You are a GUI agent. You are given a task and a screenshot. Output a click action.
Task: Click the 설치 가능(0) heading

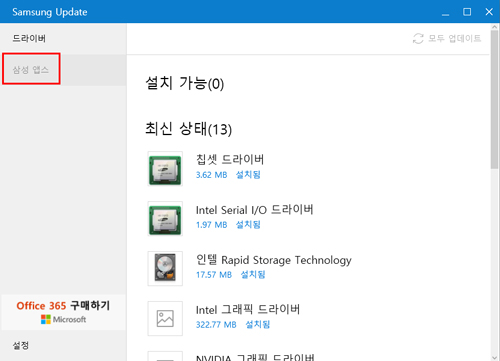[x=185, y=83]
